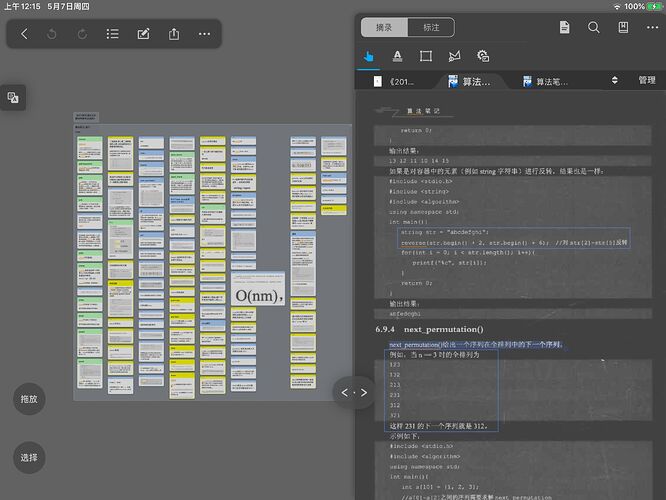Open the excerpt settings gear tool
This screenshot has height=500, width=666.
click(483, 56)
